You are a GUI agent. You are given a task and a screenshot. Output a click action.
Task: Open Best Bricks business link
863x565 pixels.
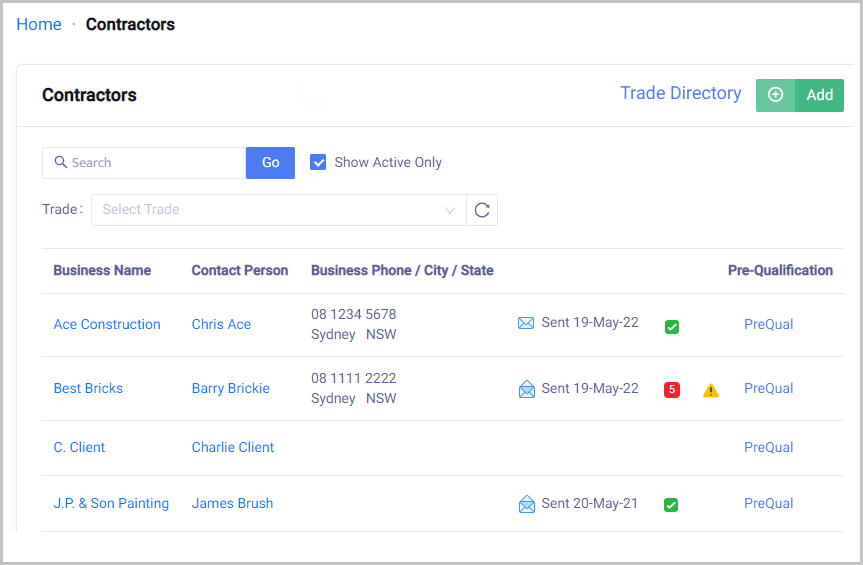click(x=88, y=388)
